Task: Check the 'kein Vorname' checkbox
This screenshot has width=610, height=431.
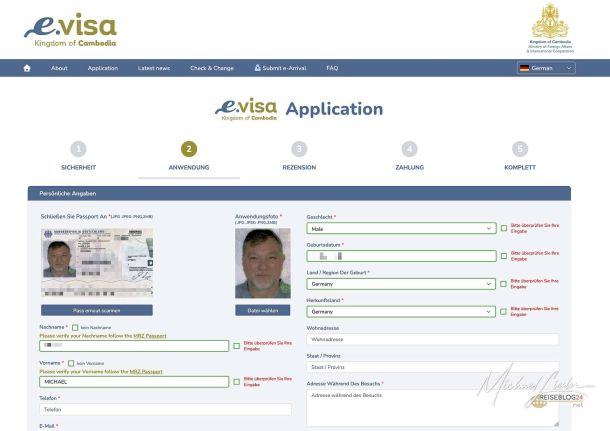Action: click(x=71, y=363)
